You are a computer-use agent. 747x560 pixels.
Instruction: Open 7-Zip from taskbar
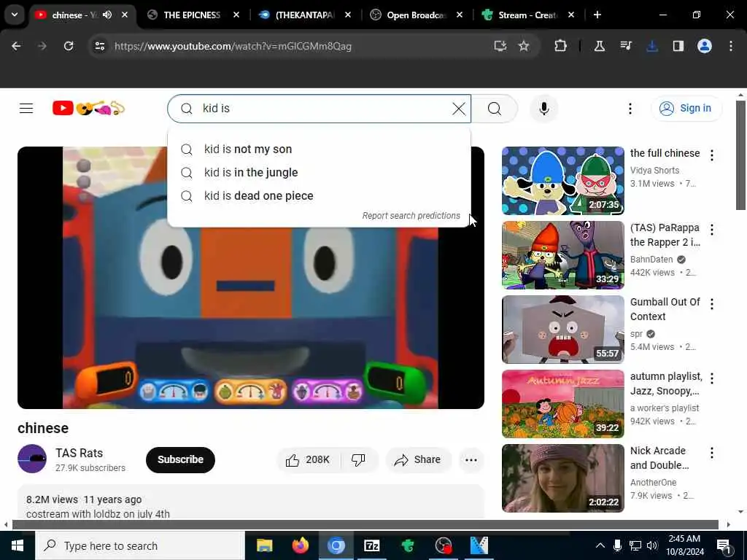(371, 545)
